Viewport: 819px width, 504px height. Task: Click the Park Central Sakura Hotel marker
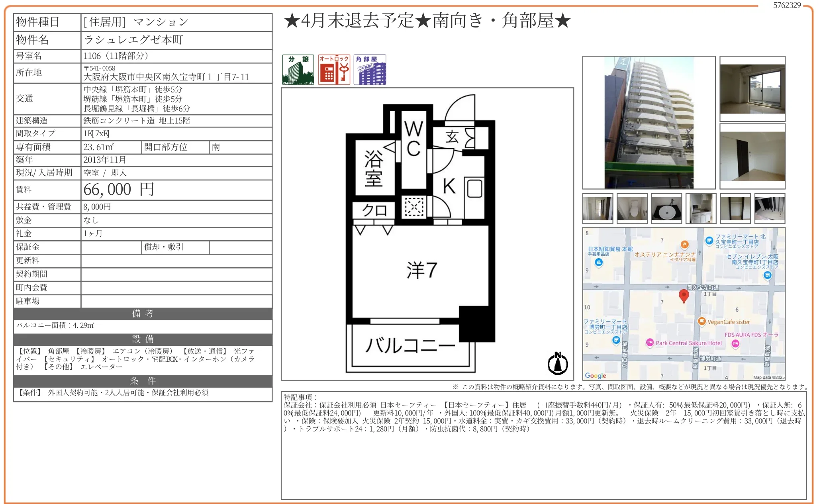tap(650, 343)
